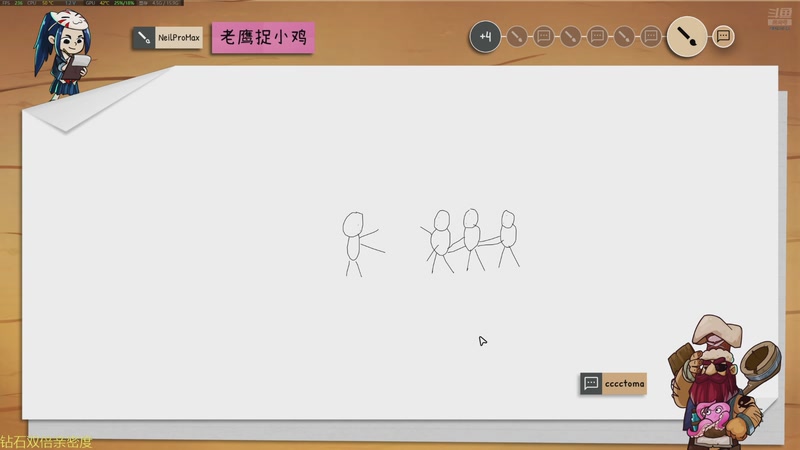Image resolution: width=800 pixels, height=450 pixels.
Task: Open the second small brush step in timeline
Action: coord(570,37)
